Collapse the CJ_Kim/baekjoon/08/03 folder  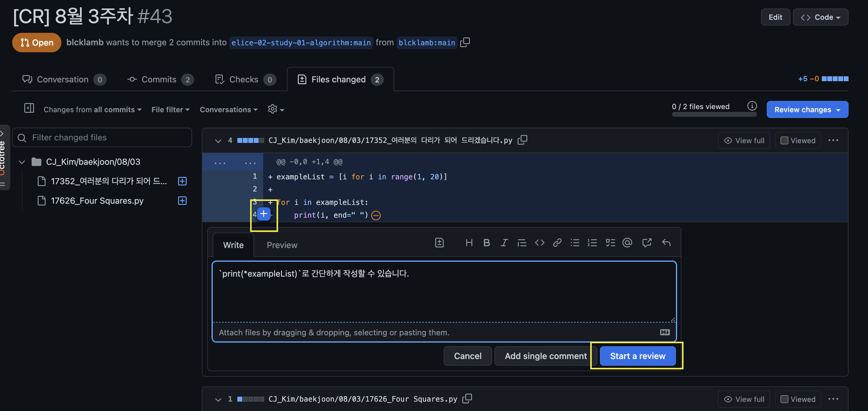22,162
